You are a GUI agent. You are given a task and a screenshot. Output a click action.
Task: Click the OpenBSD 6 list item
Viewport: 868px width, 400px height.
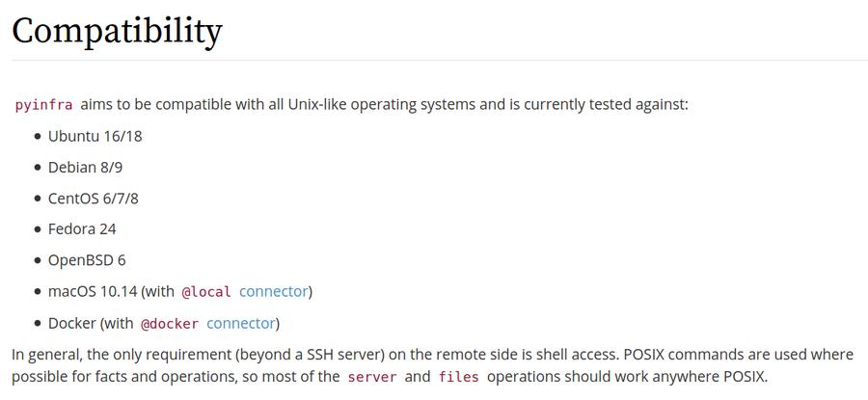[87, 260]
